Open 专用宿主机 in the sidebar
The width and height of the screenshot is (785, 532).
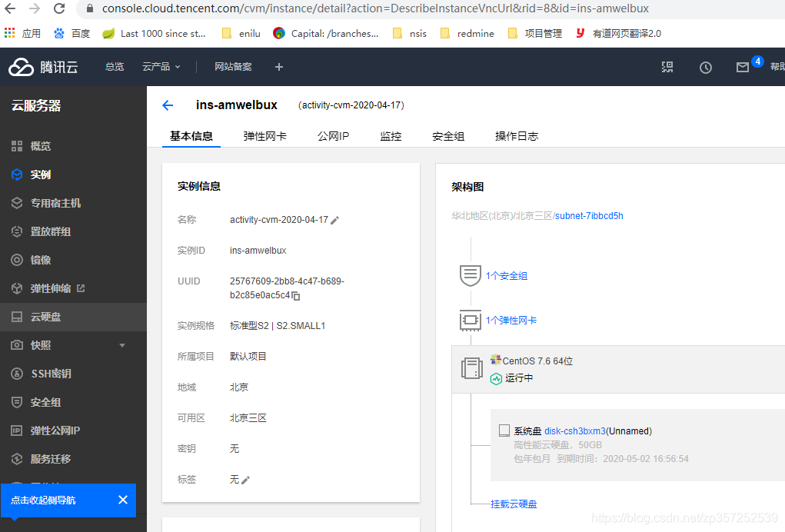coord(73,203)
